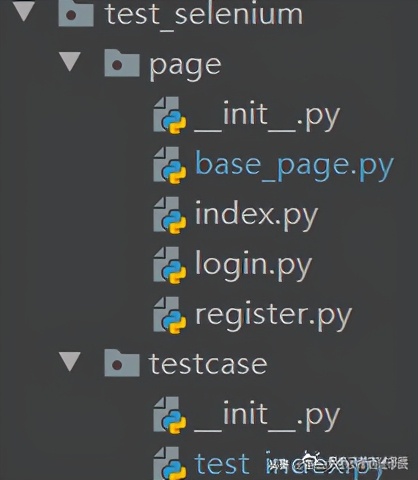The image size is (418, 480).
Task: Click Python icon of page __init__.py
Action: coord(170,115)
